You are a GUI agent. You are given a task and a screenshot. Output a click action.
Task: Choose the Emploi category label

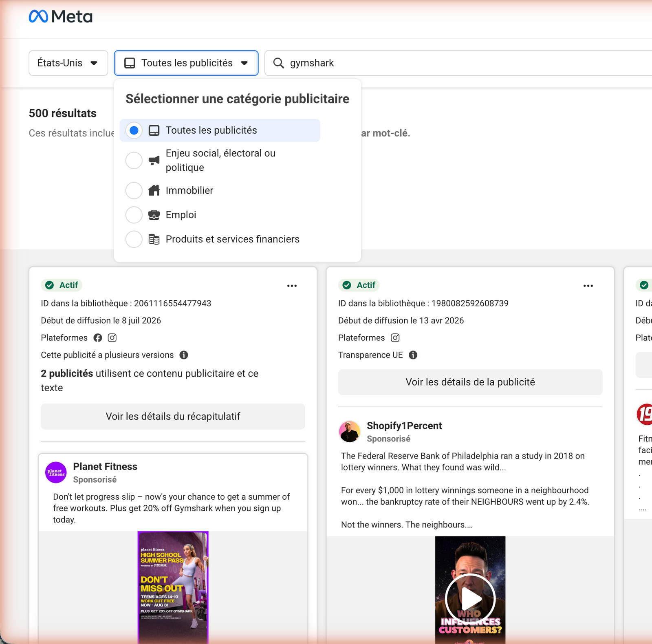pos(181,215)
